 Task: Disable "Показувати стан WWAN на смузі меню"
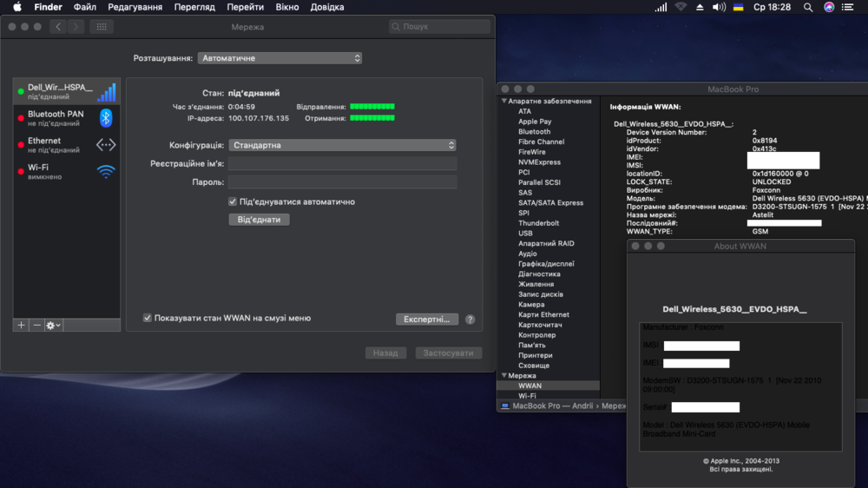pos(148,319)
